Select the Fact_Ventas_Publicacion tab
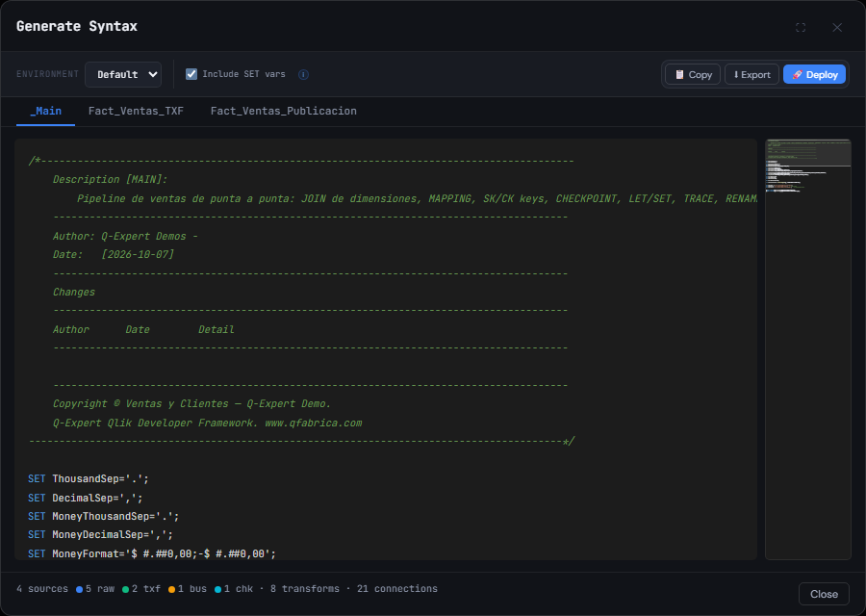This screenshot has height=616, width=866. 283,111
